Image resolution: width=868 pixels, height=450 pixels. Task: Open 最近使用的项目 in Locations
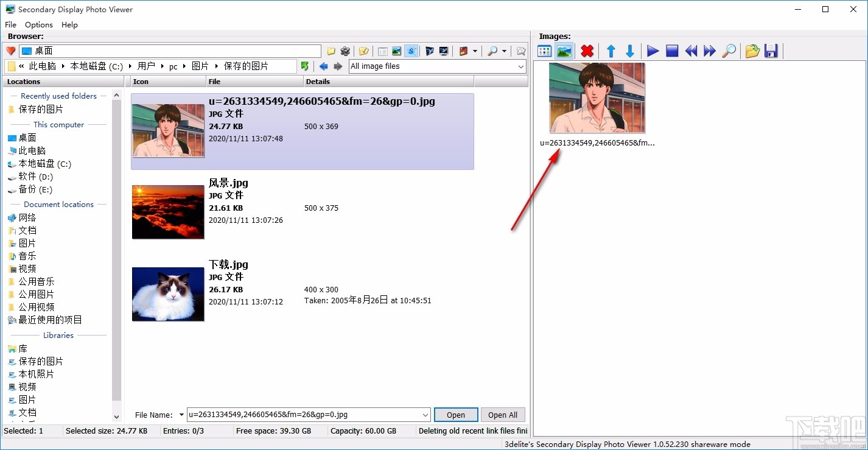pos(50,320)
